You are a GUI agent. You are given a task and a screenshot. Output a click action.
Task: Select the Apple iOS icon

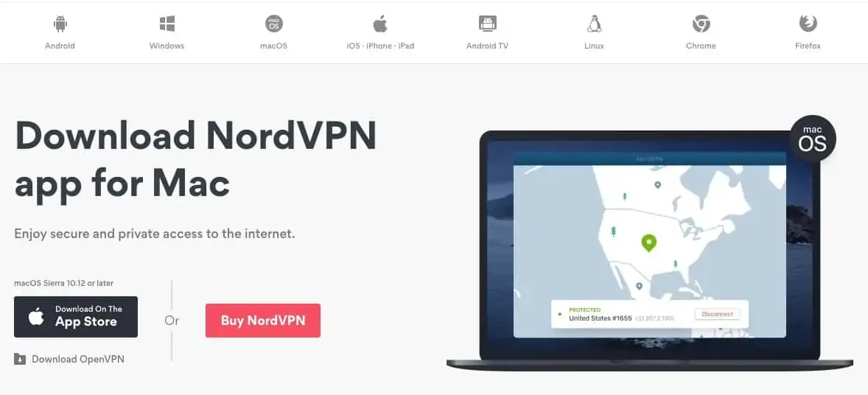click(x=380, y=24)
